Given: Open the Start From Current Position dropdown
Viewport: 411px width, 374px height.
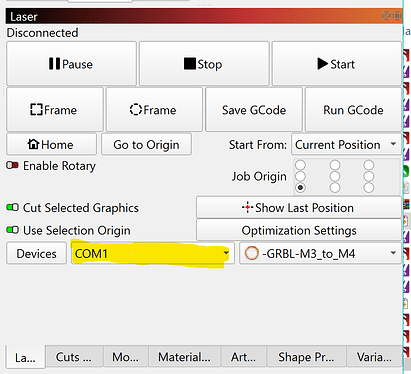Looking at the screenshot, I should [x=347, y=144].
